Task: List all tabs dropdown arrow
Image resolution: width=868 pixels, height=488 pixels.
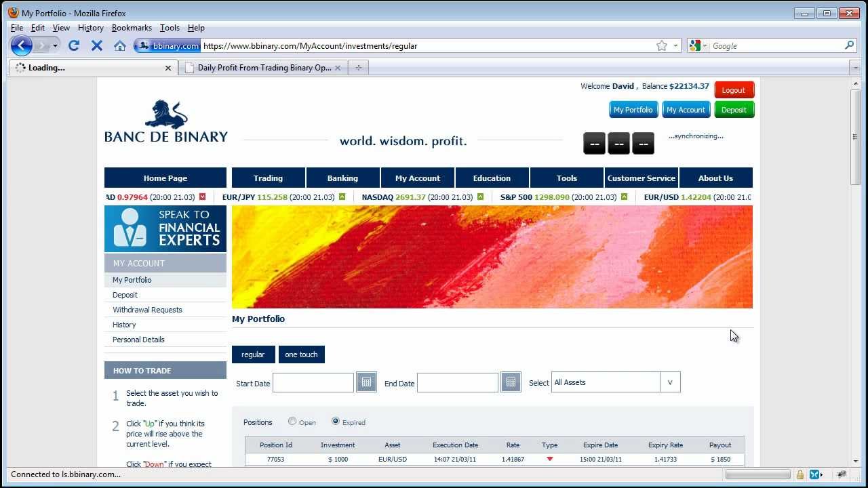Action: click(854, 67)
